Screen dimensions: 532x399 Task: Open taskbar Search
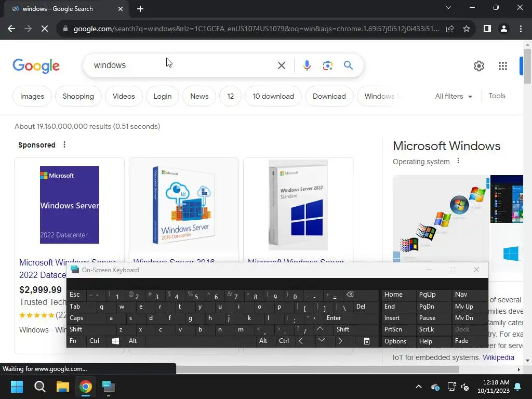39,387
